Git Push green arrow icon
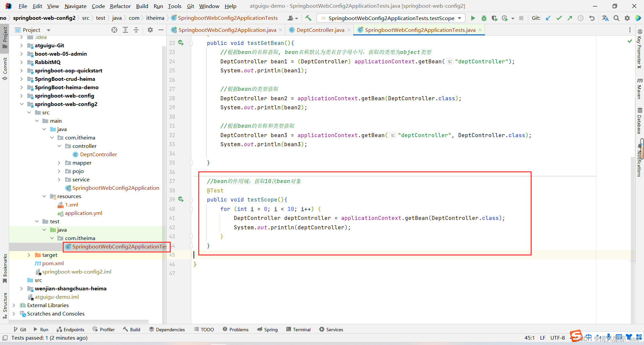The width and height of the screenshot is (644, 345). (570, 18)
